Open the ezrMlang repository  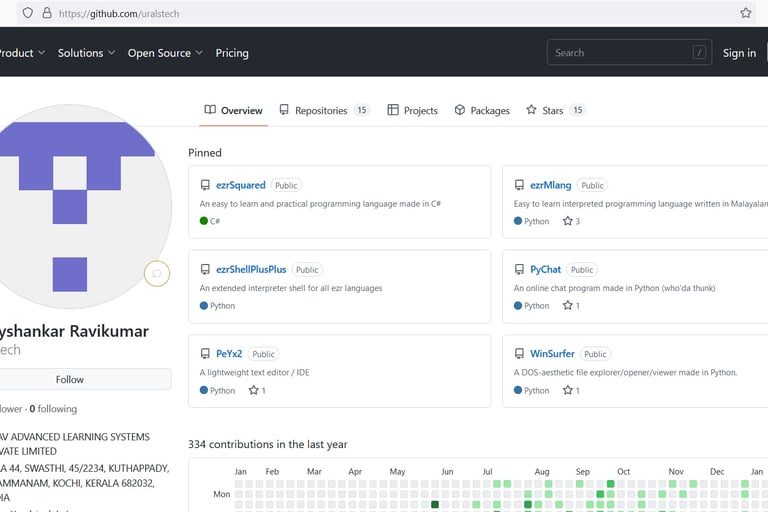pyautogui.click(x=551, y=185)
